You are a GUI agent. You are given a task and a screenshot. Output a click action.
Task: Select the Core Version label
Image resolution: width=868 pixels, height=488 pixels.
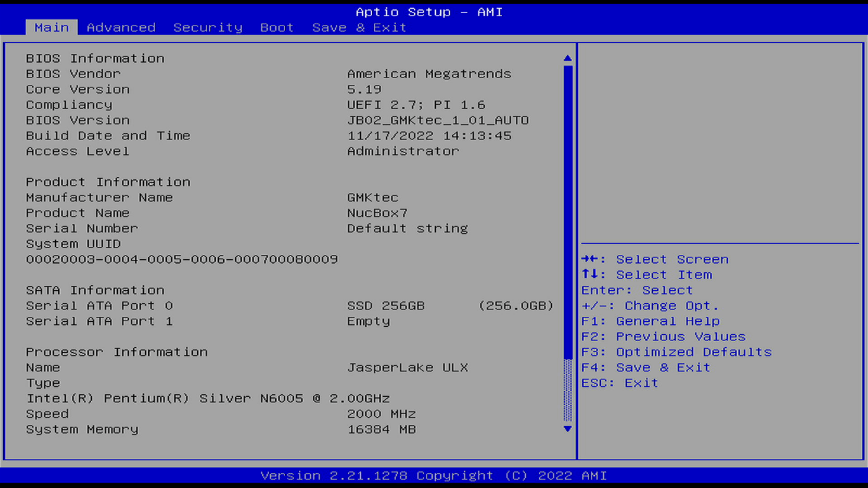(77, 89)
